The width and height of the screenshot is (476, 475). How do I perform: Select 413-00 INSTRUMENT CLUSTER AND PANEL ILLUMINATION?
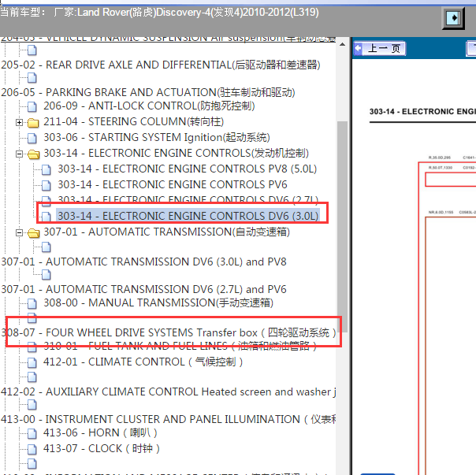pyautogui.click(x=169, y=419)
